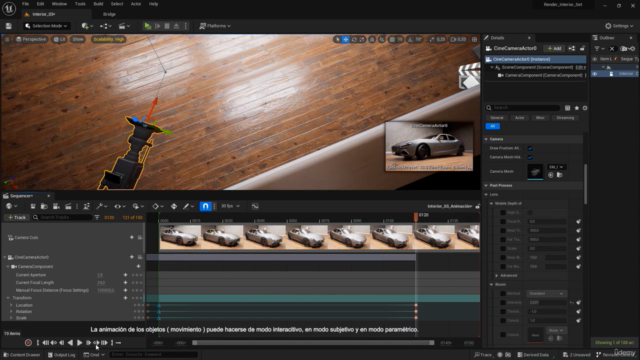
Task: Collapse the Post Process section
Action: (x=486, y=185)
